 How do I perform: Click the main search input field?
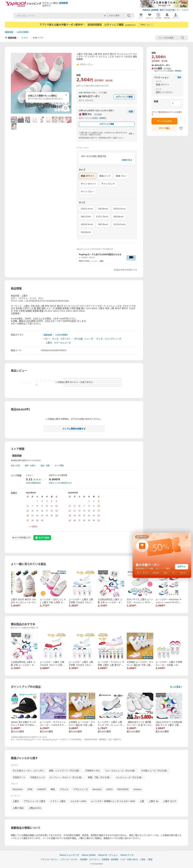pos(57,15)
